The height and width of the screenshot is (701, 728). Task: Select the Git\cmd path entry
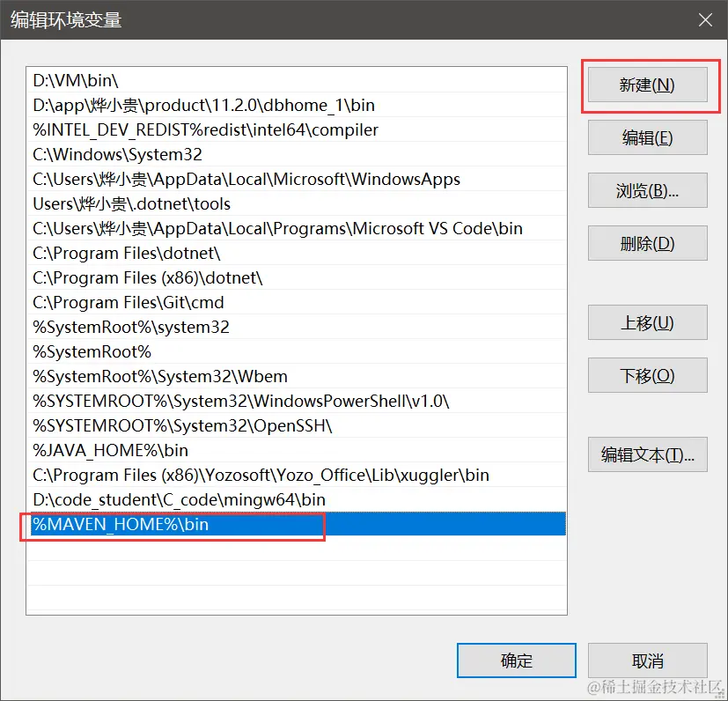click(x=297, y=302)
